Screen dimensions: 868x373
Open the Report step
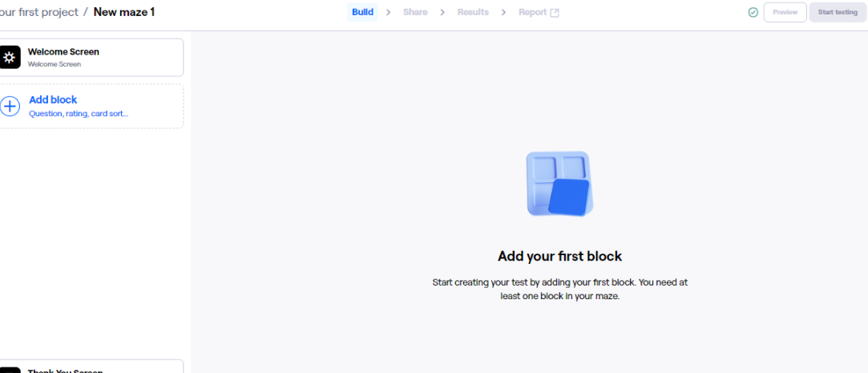pyautogui.click(x=539, y=12)
